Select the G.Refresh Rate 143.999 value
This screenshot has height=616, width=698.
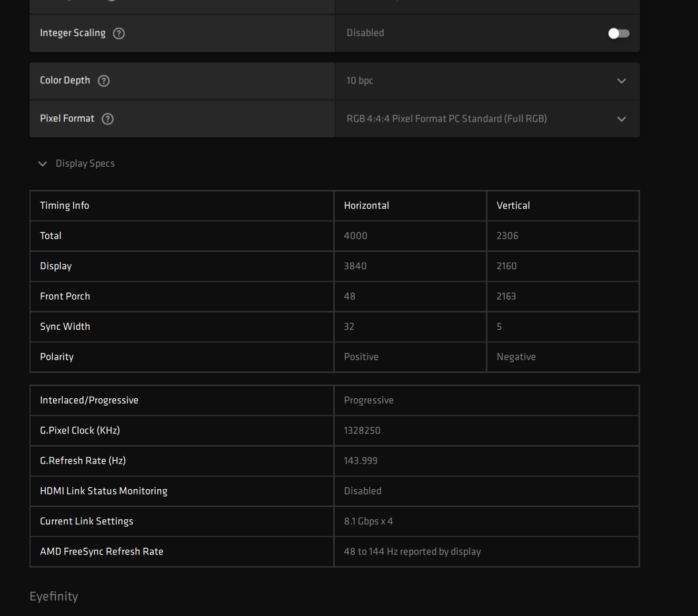point(361,461)
